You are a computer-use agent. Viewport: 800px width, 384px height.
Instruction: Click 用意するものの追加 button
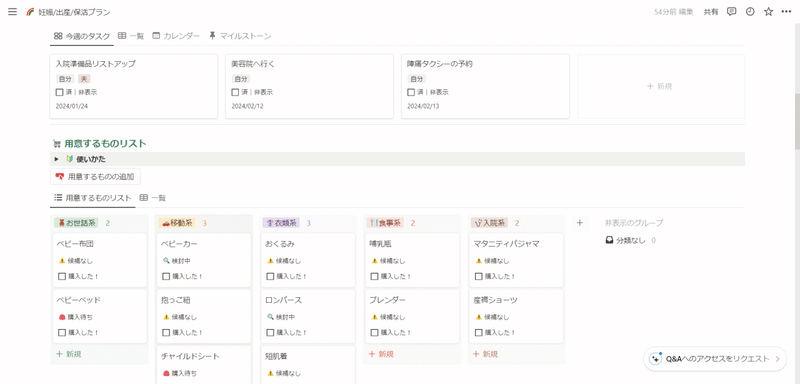click(x=95, y=177)
